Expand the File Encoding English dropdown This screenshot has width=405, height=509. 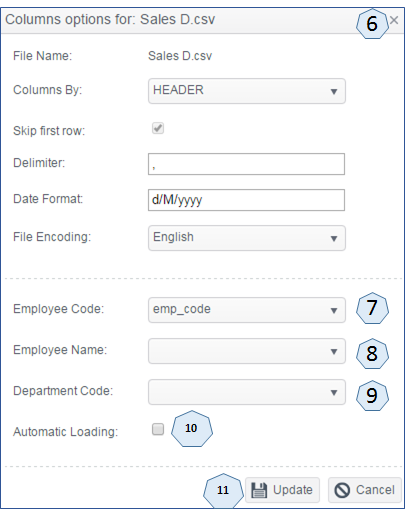click(247, 238)
